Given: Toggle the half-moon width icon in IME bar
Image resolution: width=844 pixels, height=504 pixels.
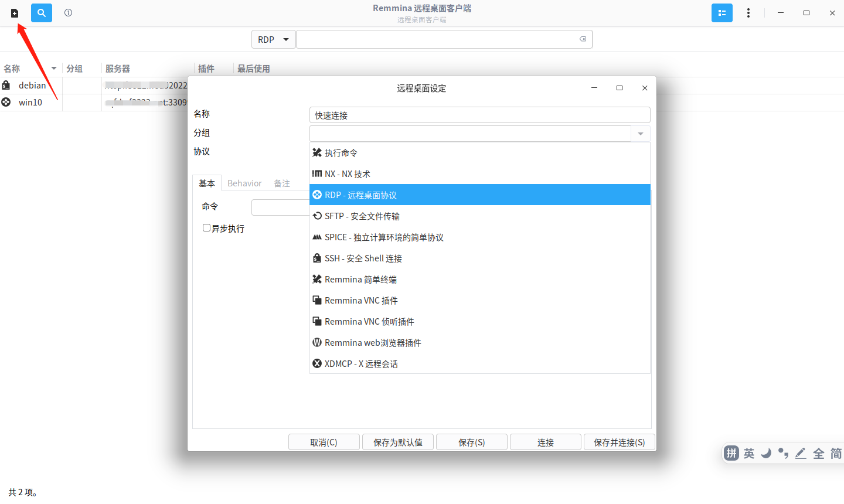Looking at the screenshot, I should [x=766, y=453].
